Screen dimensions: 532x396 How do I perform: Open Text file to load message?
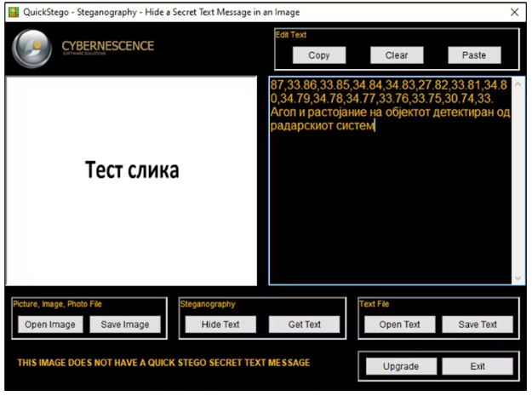point(399,324)
